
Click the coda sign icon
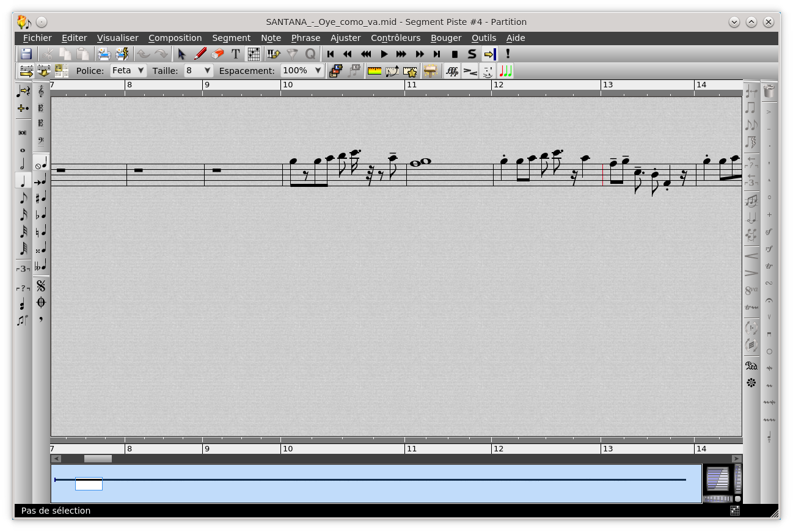(41, 302)
